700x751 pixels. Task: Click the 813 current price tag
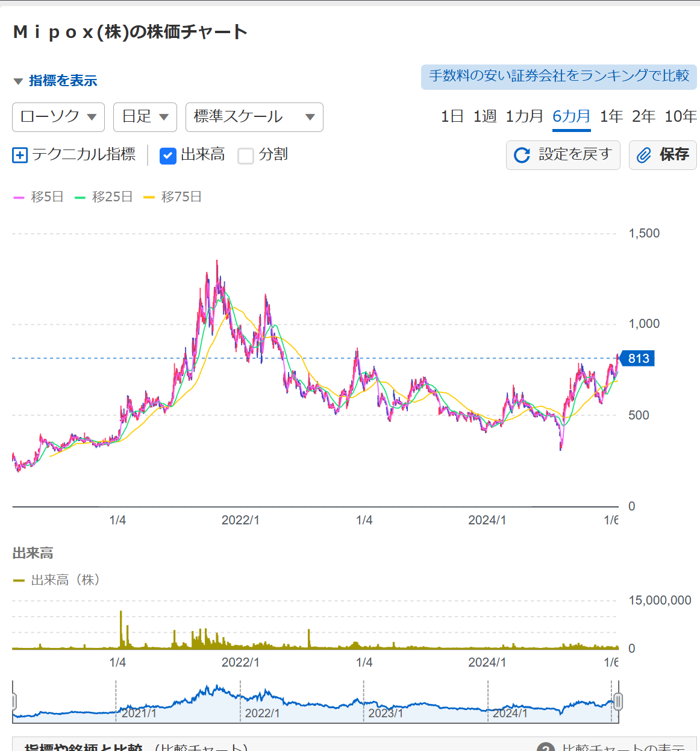(x=637, y=359)
